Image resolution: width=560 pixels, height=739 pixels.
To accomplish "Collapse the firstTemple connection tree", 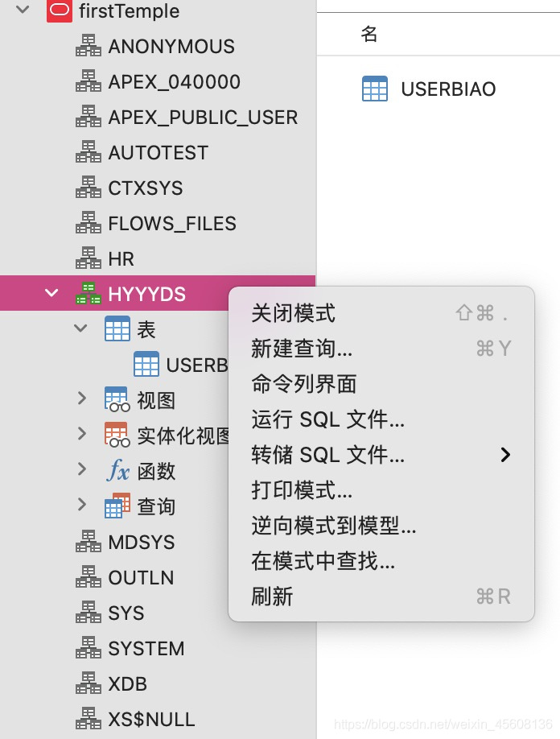I will [x=23, y=10].
